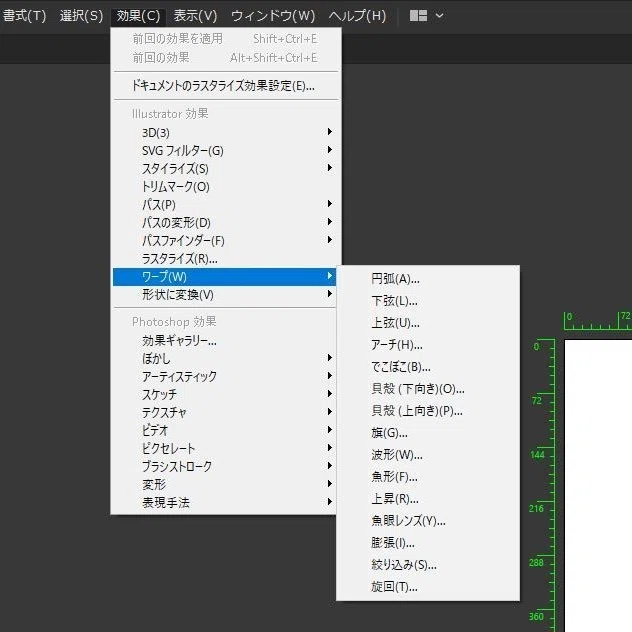Choose ドキュメントのラスタライズ効果設定(E)...
Viewport: 632px width, 632px height.
[x=226, y=85]
